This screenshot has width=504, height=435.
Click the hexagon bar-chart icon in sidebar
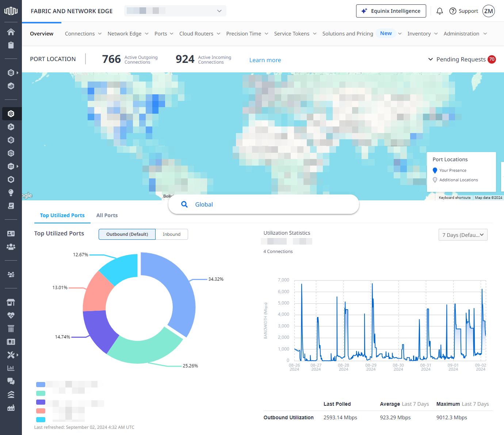(x=11, y=86)
